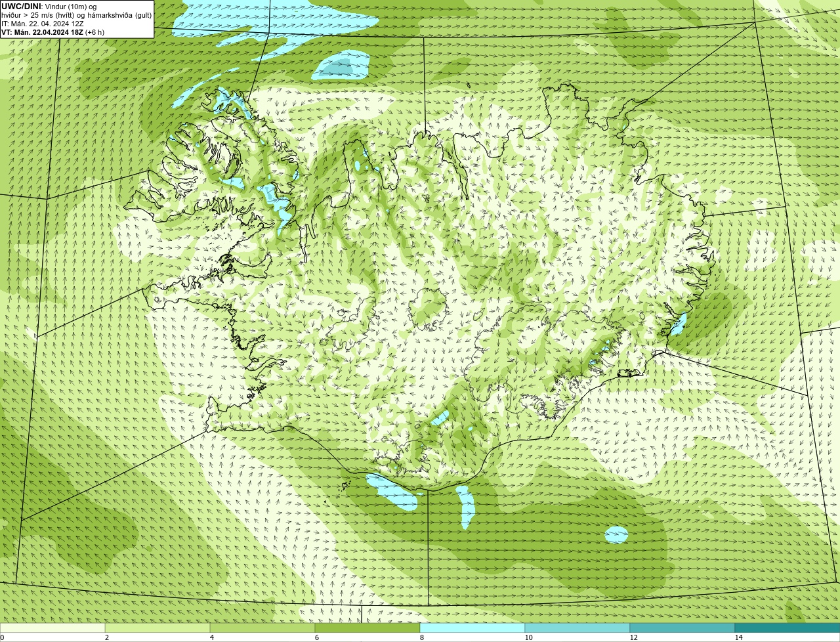Click the legend value label 6
Image resolution: width=840 pixels, height=642 pixels.
[x=317, y=637]
